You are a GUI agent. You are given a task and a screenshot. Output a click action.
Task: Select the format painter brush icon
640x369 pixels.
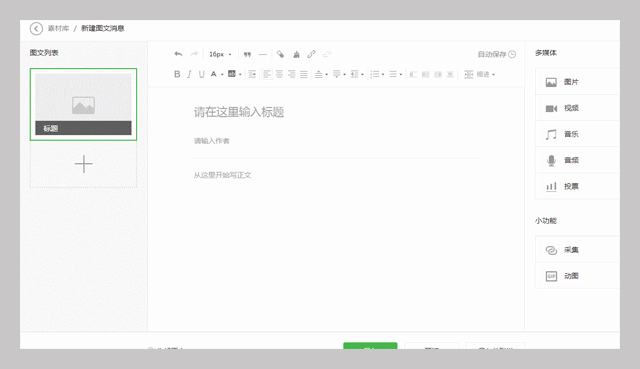(x=296, y=54)
